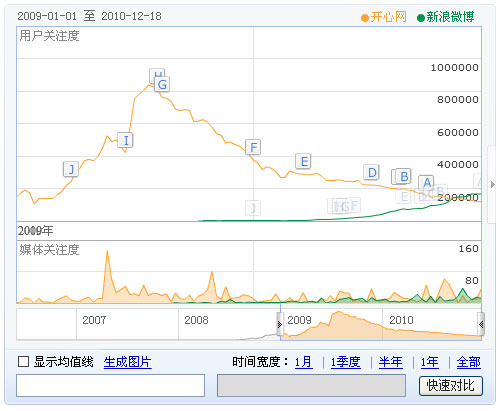Toggle 显示均值线 checkbox
This screenshot has height=411, width=500.
coord(23,362)
